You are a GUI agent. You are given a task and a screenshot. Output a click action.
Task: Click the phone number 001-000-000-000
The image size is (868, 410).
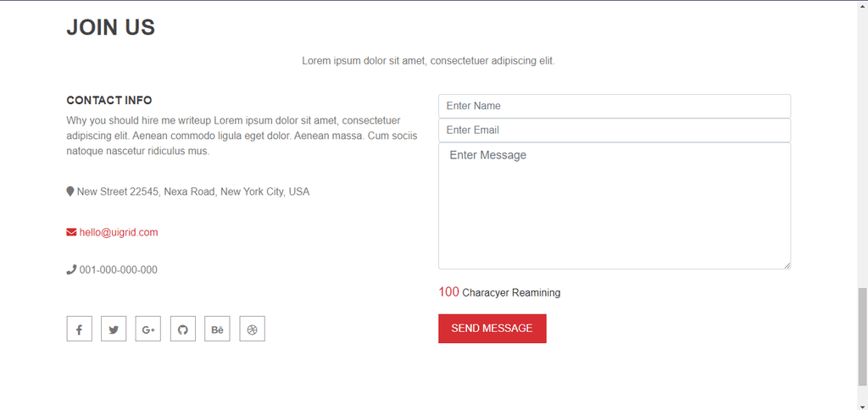(x=119, y=270)
